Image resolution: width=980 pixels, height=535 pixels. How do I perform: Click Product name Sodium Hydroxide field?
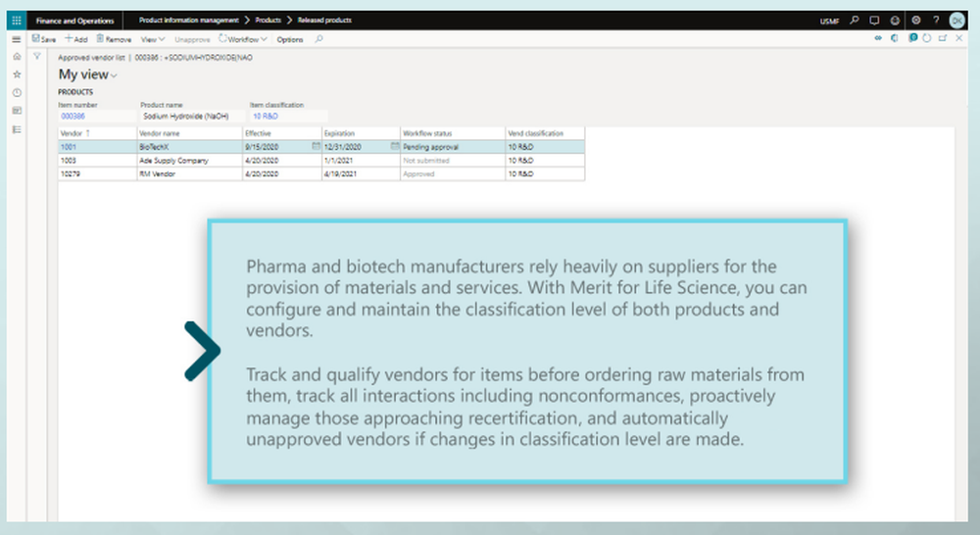point(192,117)
